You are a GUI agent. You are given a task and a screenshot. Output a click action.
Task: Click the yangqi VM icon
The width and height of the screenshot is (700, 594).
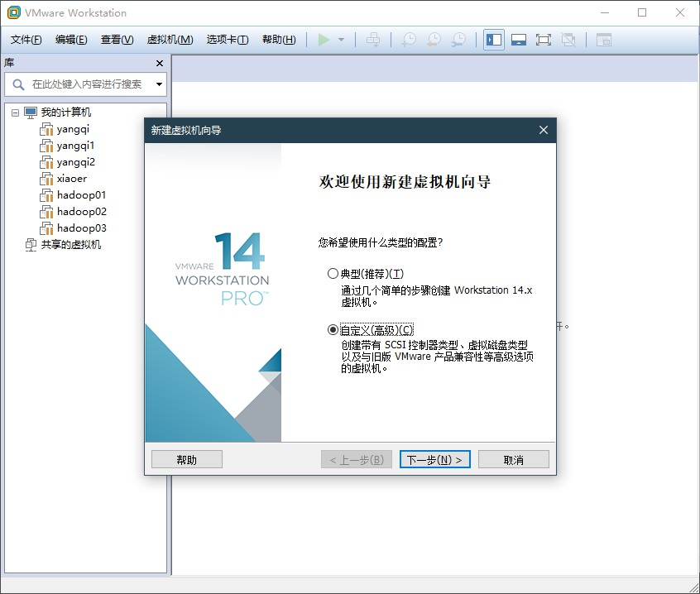[46, 129]
